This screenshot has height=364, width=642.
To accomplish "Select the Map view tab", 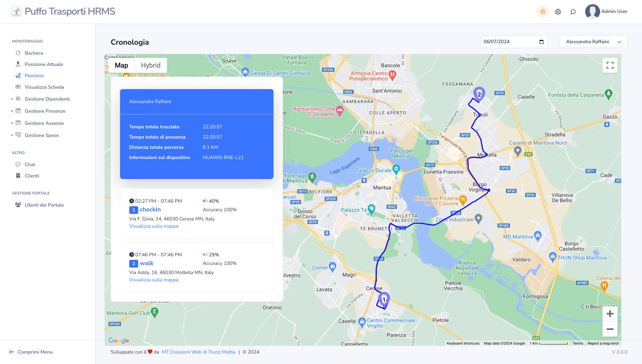I will [121, 65].
